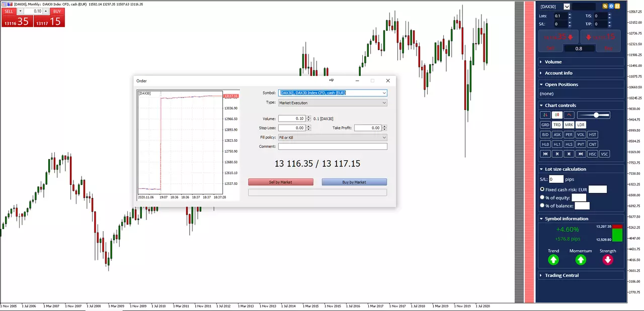Toggle the CNT button

[593, 144]
